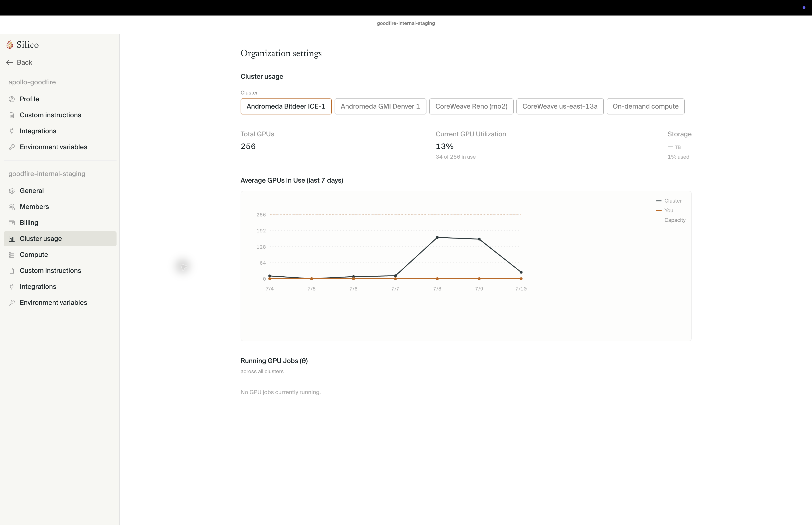Go to Integrations under goodfire-internal-staging

(60, 287)
